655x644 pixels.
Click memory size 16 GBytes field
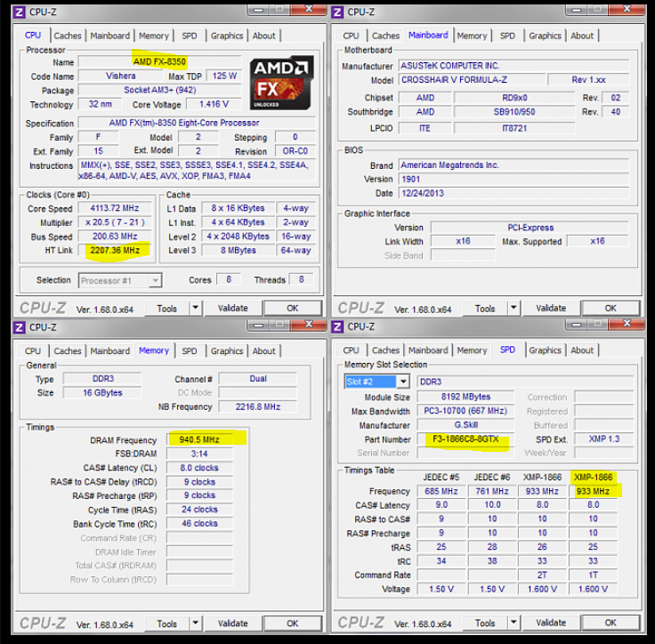pyautogui.click(x=102, y=393)
